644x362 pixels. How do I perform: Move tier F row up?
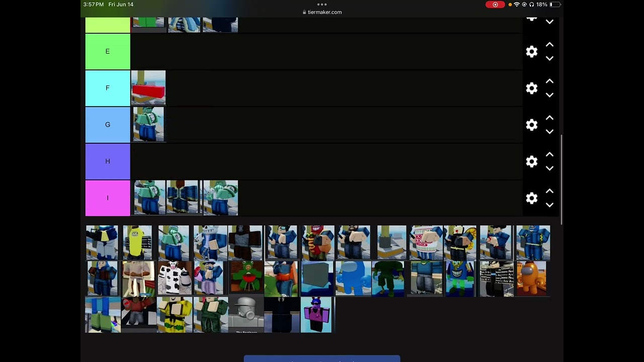point(549,81)
